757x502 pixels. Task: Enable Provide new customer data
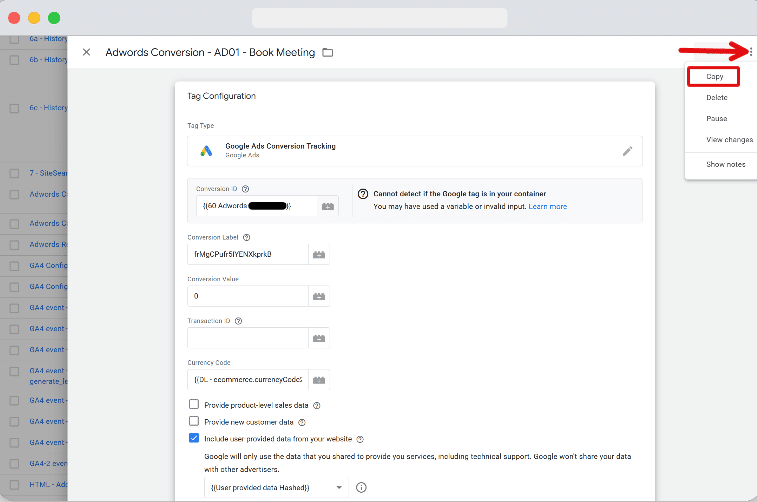click(194, 421)
